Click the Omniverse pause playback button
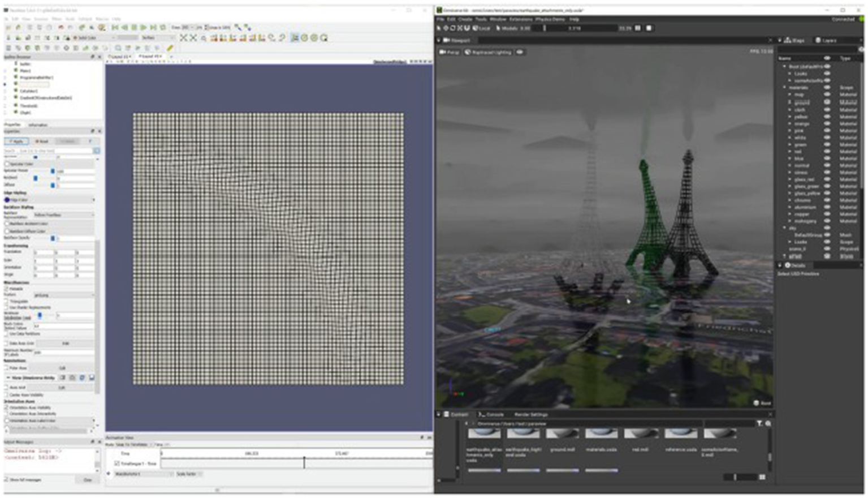 638,28
